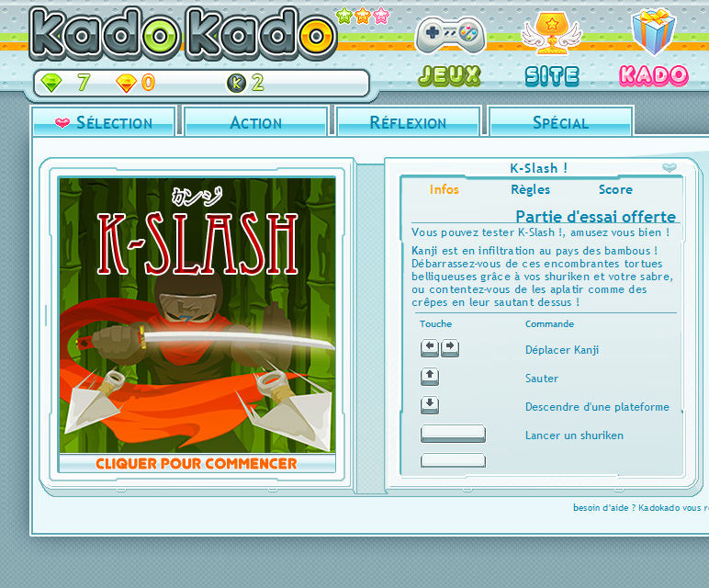Click the heart icon beside K-Slash title
This screenshot has height=588, width=709.
670,167
